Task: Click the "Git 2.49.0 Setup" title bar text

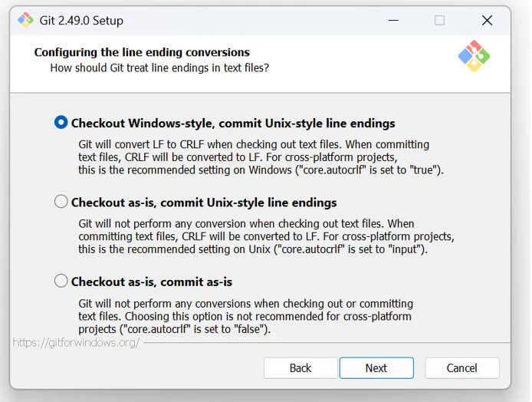Action: [x=81, y=21]
